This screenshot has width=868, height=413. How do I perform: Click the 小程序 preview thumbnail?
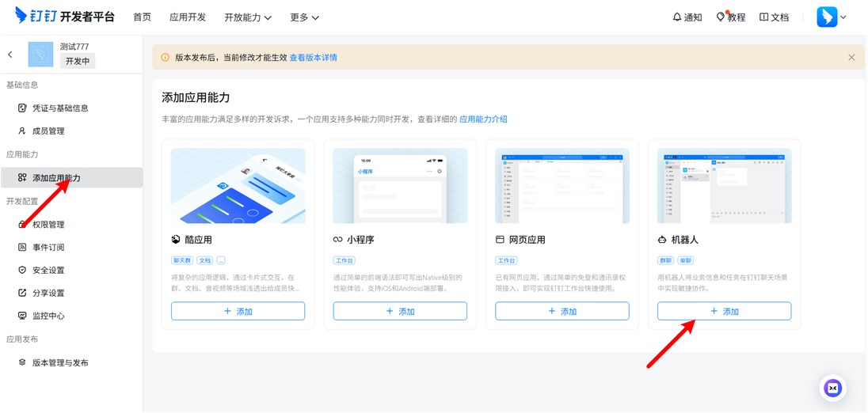400,186
